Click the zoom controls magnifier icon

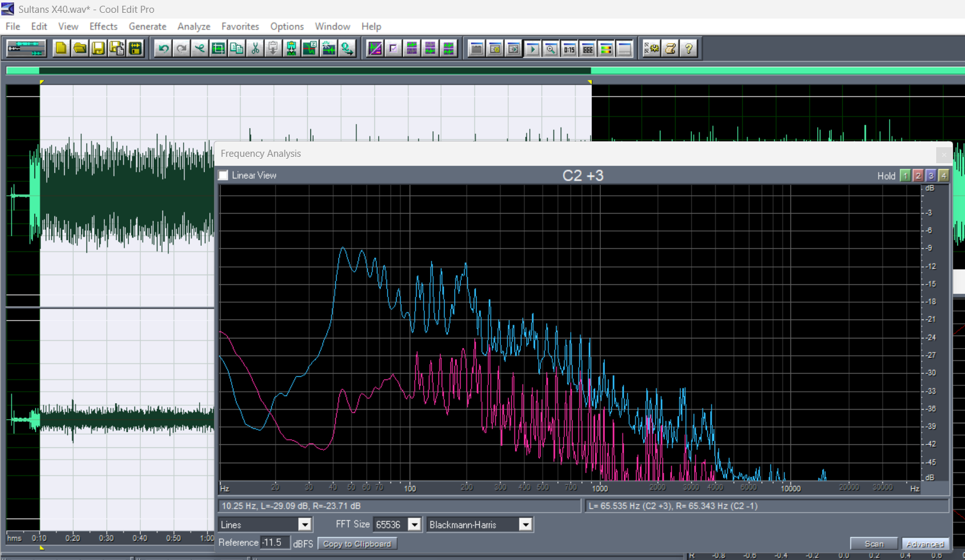[550, 49]
